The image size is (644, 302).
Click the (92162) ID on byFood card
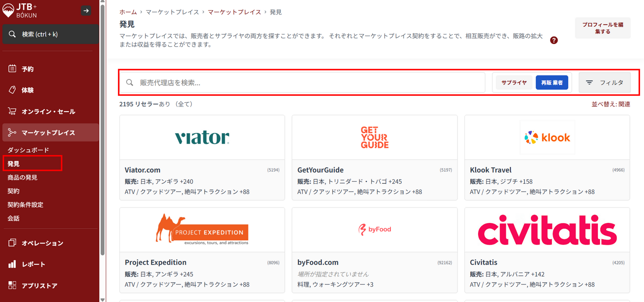444,263
